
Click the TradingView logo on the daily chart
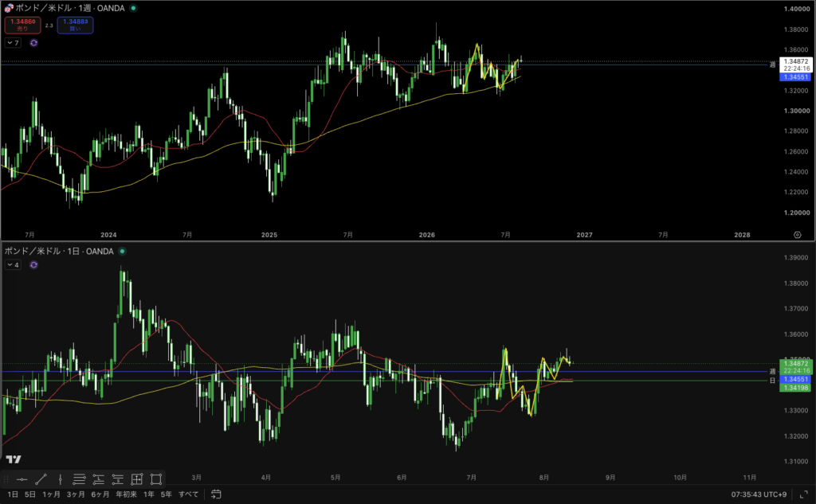[x=14, y=459]
